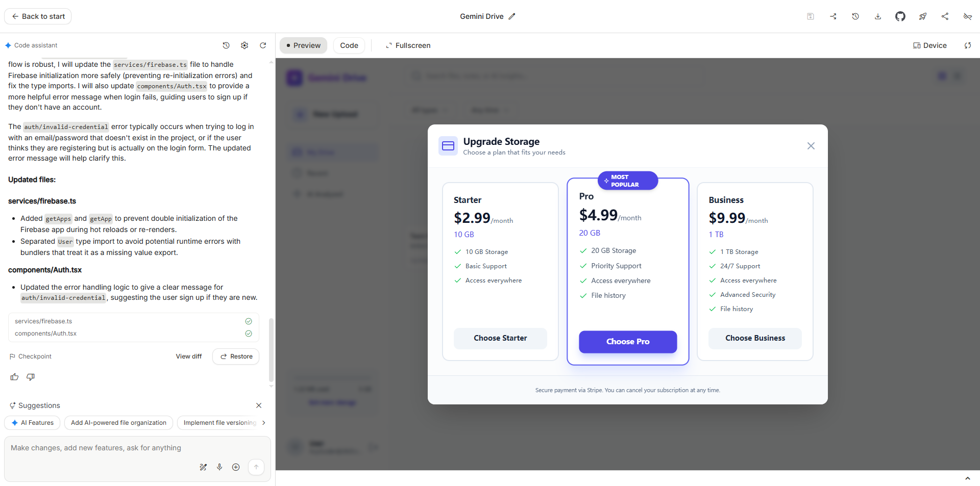Click the thumbs up feedback icon

click(14, 377)
